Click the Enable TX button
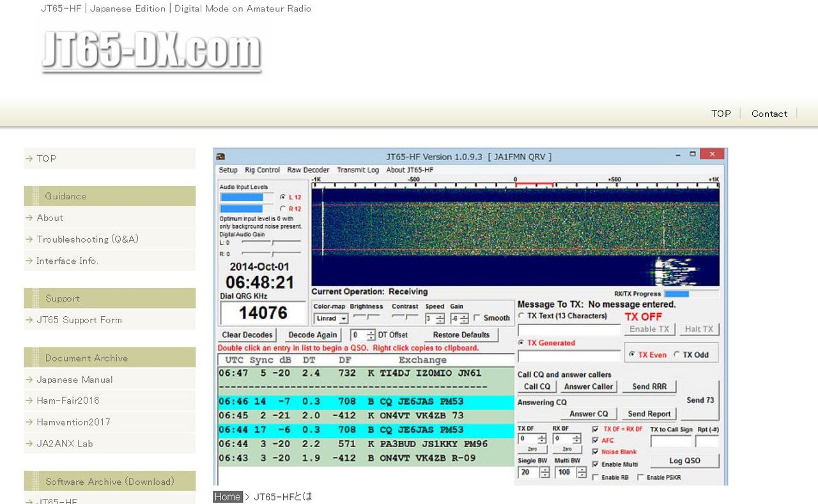 click(x=649, y=329)
